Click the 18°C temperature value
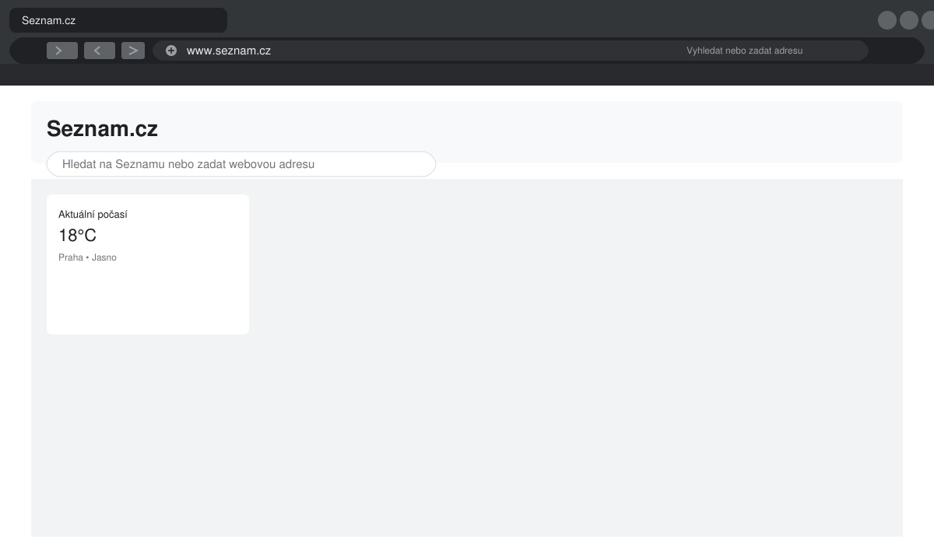 77,236
